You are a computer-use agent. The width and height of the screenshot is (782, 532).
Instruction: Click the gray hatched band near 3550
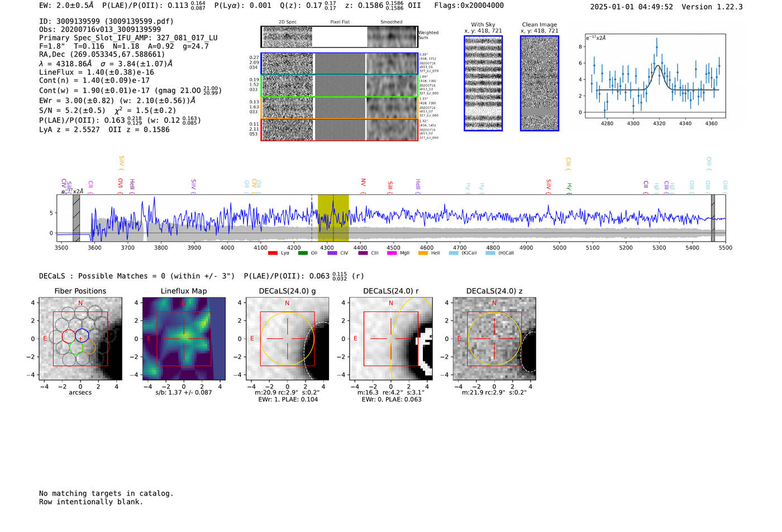[x=77, y=218]
